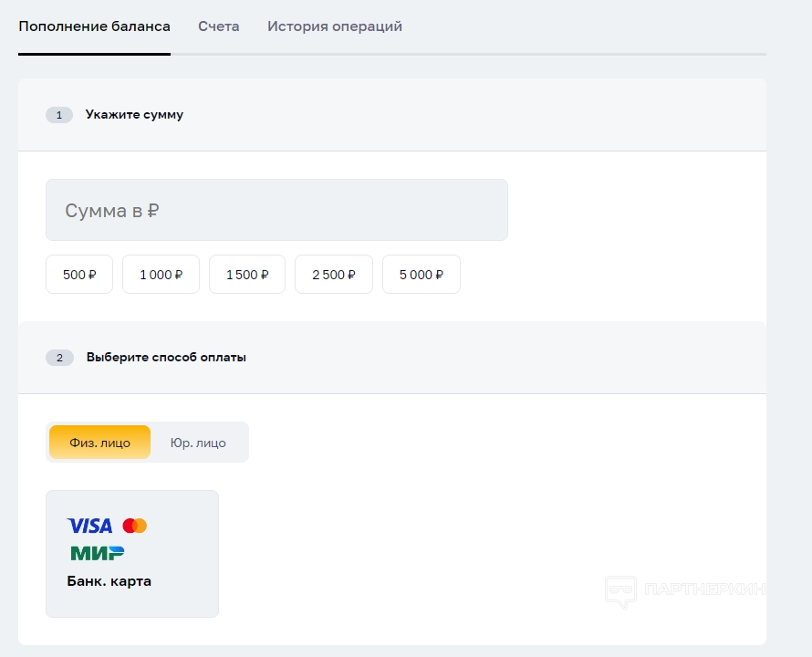The image size is (812, 657).
Task: Open the Пополнение баланса tab
Action: (x=94, y=26)
